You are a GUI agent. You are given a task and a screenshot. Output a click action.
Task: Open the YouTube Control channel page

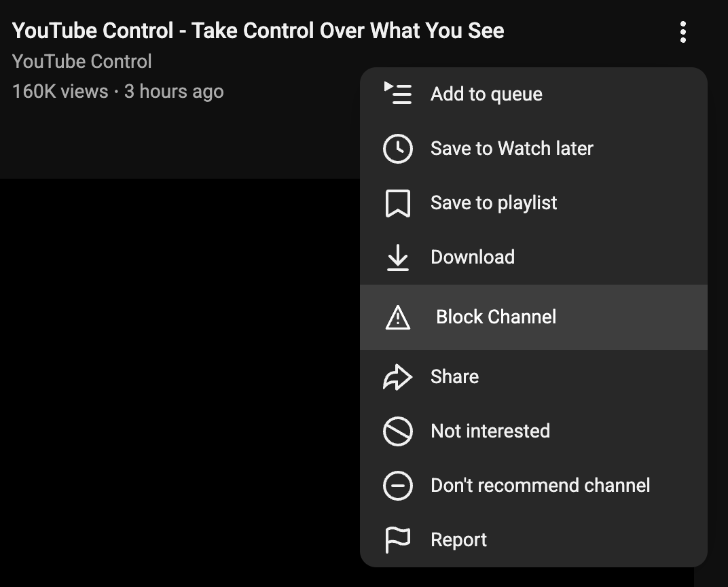pyautogui.click(x=81, y=61)
